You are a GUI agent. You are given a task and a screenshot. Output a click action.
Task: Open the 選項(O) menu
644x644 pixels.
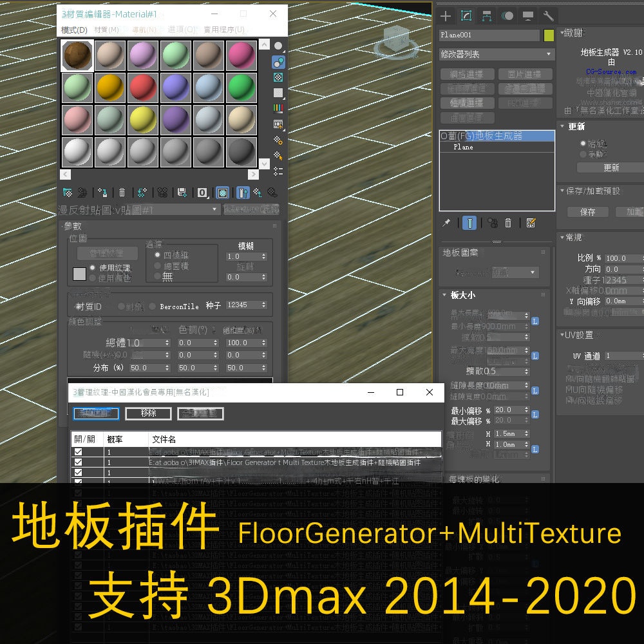tap(182, 30)
